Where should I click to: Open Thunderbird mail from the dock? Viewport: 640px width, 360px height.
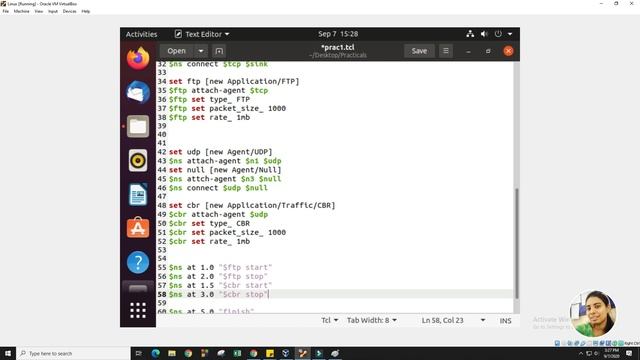pyautogui.click(x=138, y=92)
